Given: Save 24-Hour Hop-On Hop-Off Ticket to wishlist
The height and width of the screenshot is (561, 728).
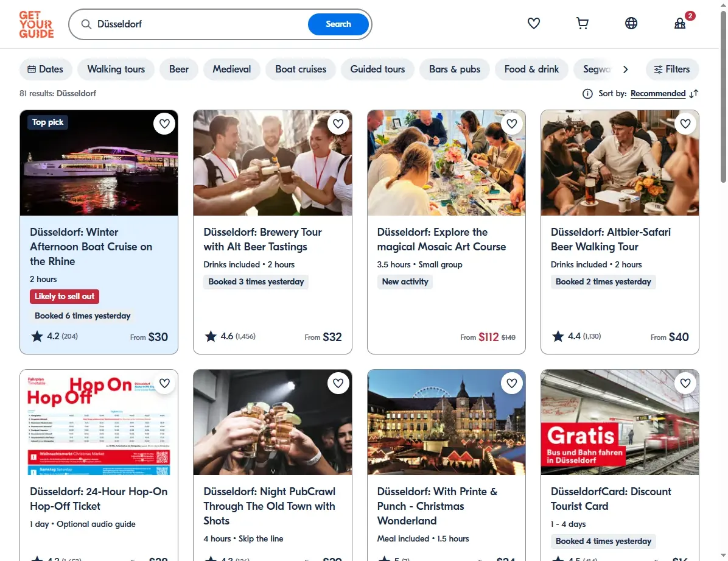Looking at the screenshot, I should (x=164, y=383).
